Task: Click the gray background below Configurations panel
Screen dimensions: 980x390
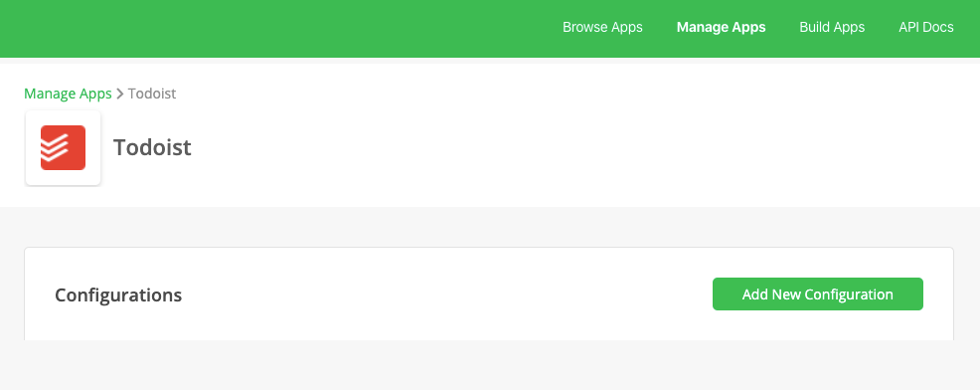Action: coord(490,365)
